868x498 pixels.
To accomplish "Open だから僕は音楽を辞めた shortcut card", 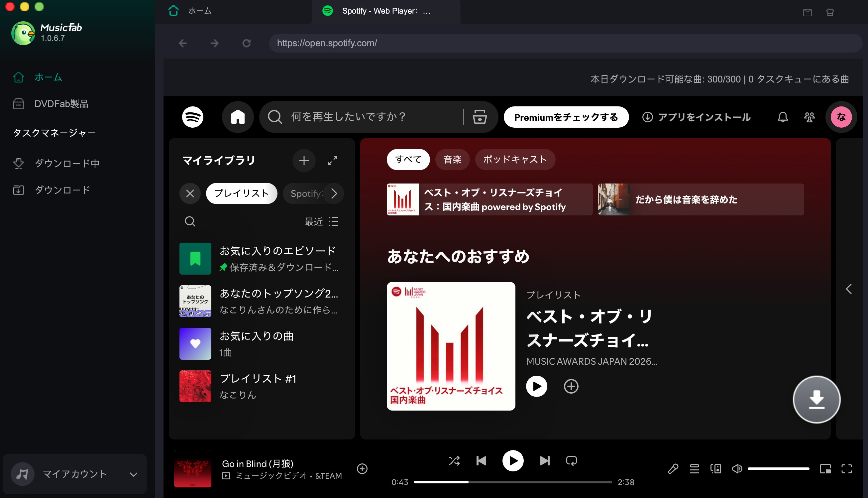I will point(701,199).
